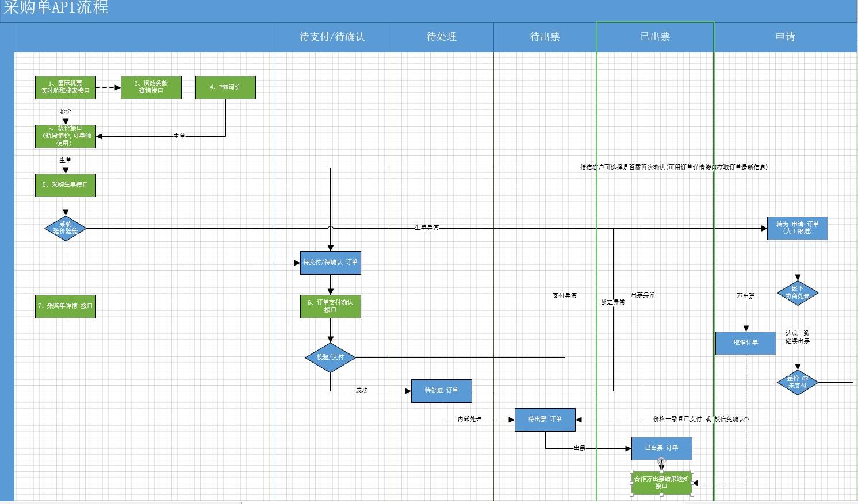858x504 pixels.
Task: Click the 2、退改条款查询接口 shape
Action: [x=151, y=87]
